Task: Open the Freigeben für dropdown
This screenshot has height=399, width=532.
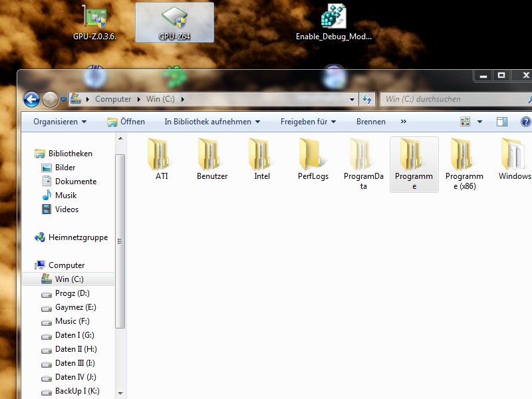Action: click(x=308, y=122)
